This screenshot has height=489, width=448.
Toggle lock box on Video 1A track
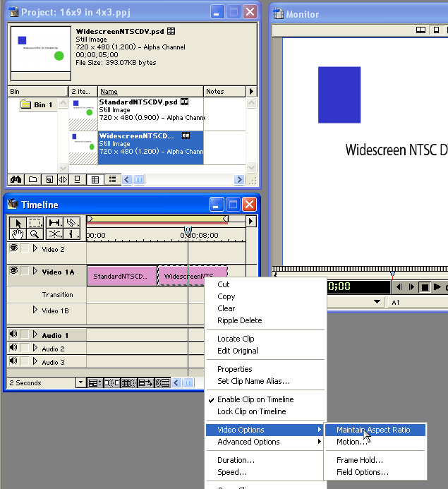[x=25, y=272]
